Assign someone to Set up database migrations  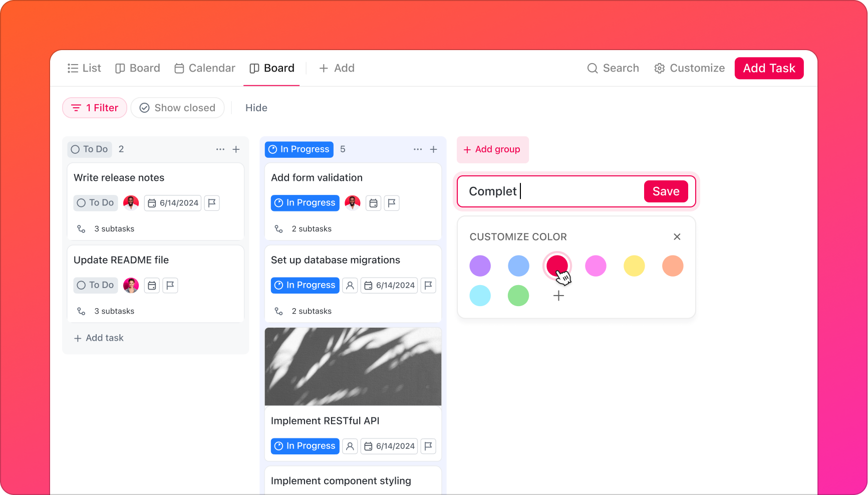(350, 285)
